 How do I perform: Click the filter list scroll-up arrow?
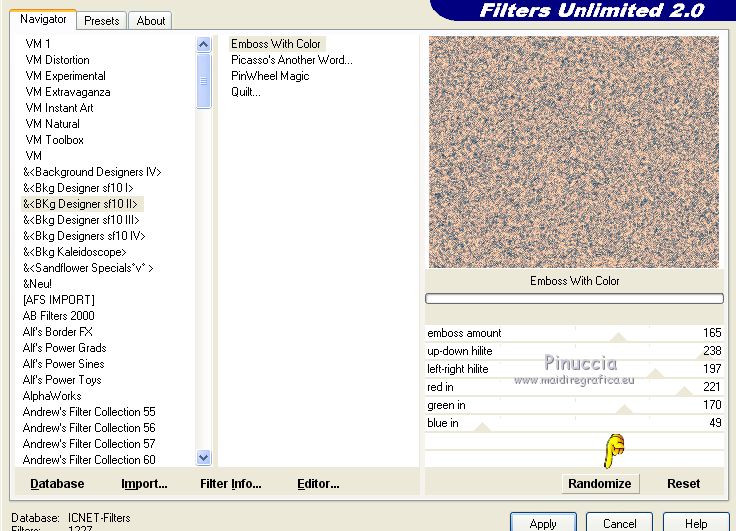[x=203, y=45]
